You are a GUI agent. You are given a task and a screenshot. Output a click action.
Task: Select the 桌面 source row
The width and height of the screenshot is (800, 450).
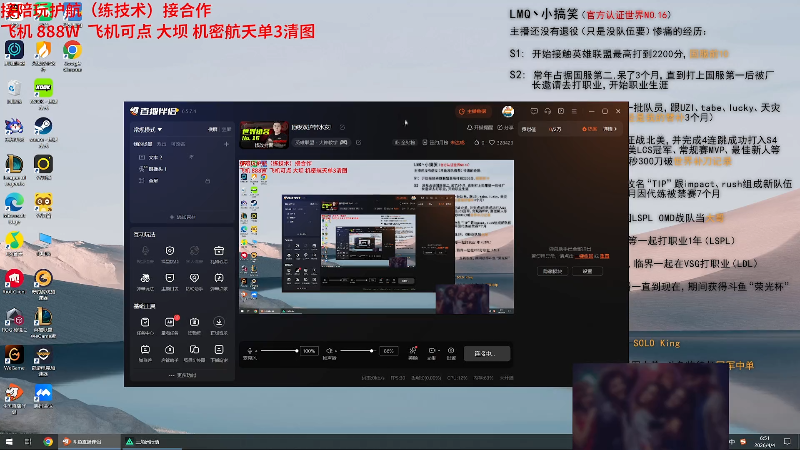click(x=181, y=181)
